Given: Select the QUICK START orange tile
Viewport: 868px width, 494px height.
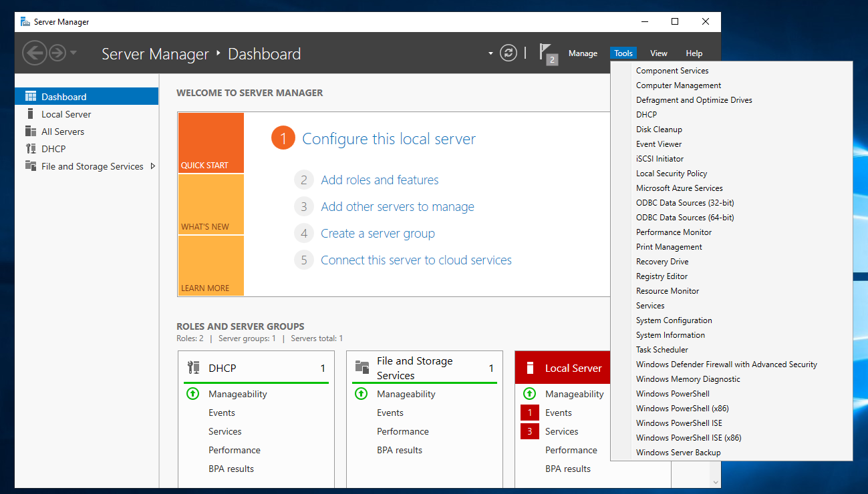Looking at the screenshot, I should [x=210, y=143].
